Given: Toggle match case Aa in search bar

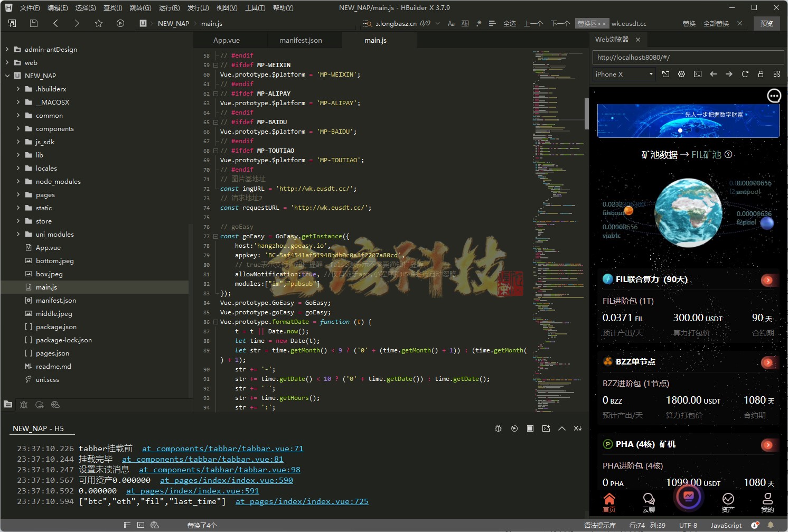Looking at the screenshot, I should [451, 23].
